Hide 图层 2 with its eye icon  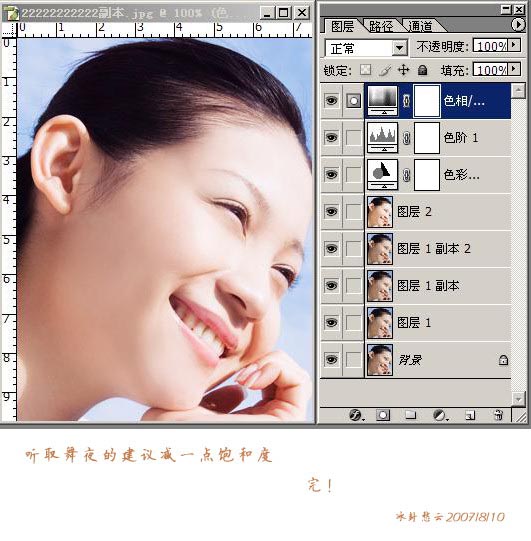tap(331, 212)
